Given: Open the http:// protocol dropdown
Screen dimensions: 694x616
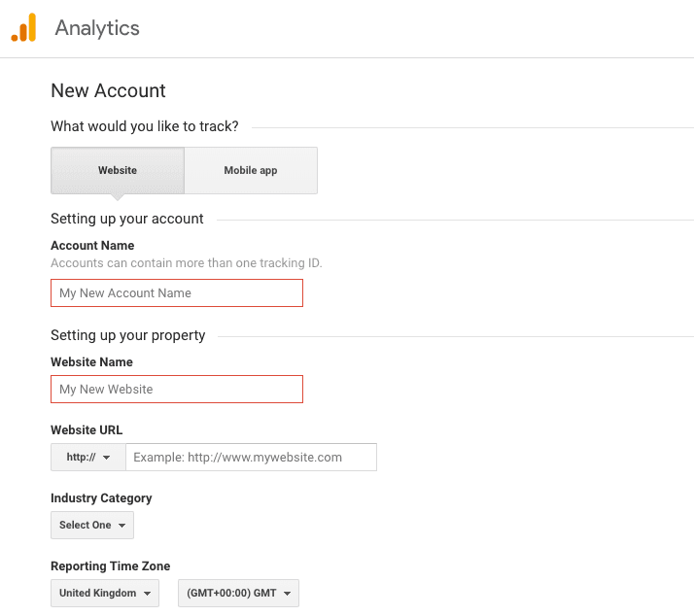Looking at the screenshot, I should tap(88, 458).
